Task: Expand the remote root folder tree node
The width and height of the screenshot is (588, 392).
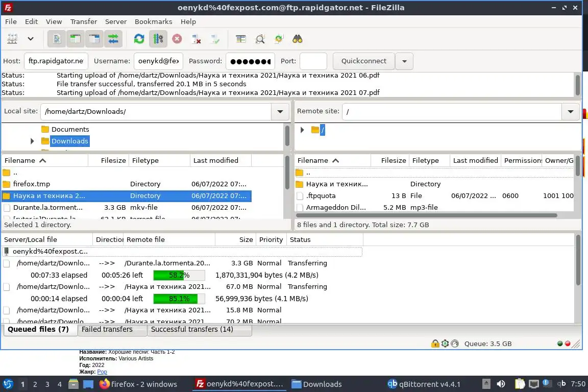Action: (302, 130)
